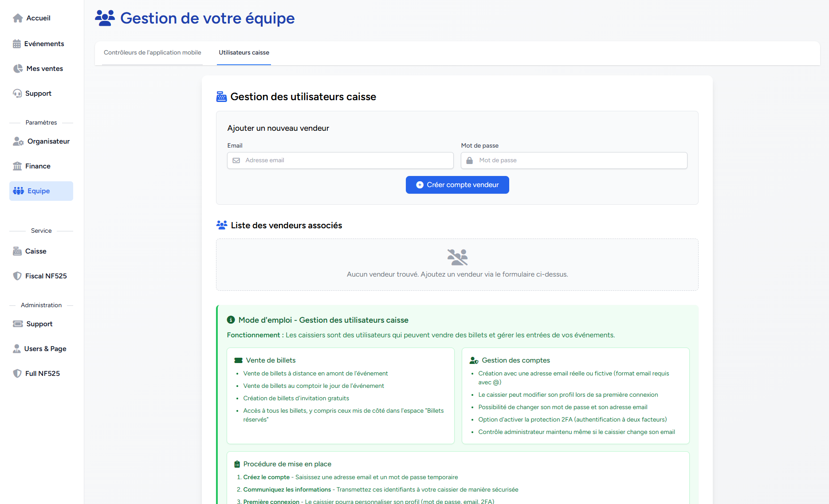The height and width of the screenshot is (504, 829).
Task: Click the 'Création de billets d'invitation gratuits' bullet
Action: (296, 399)
